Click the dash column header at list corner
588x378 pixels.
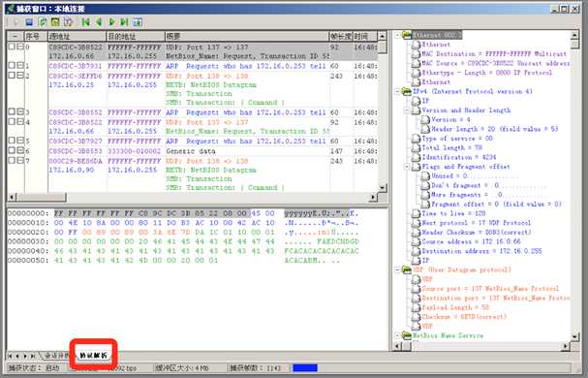tap(15, 37)
